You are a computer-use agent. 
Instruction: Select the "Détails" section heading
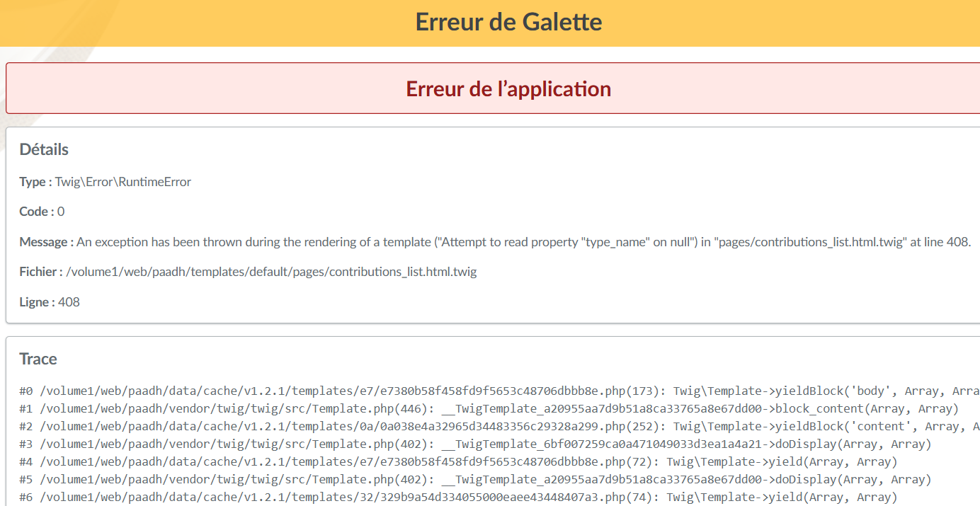coord(44,149)
